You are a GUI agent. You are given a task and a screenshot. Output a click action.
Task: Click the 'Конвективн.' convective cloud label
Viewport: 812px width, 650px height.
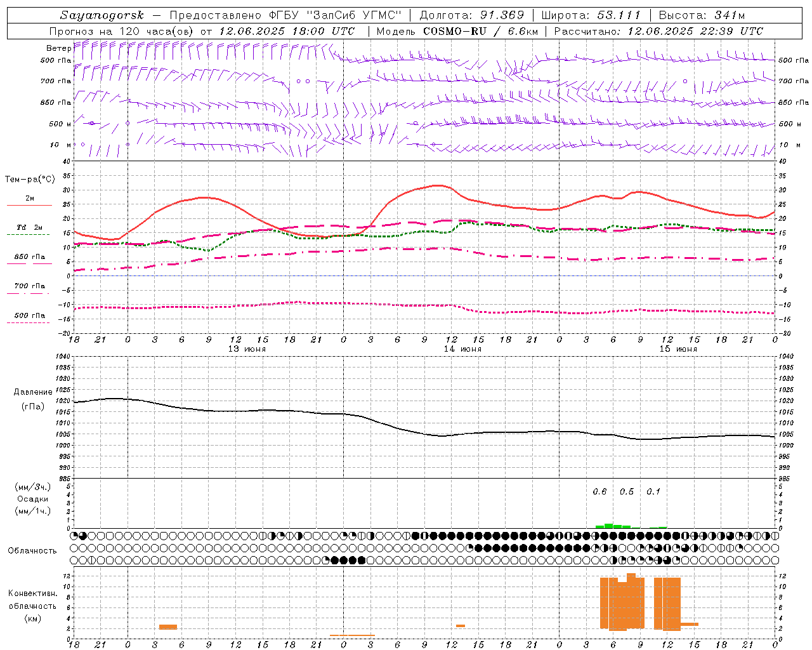point(32,594)
